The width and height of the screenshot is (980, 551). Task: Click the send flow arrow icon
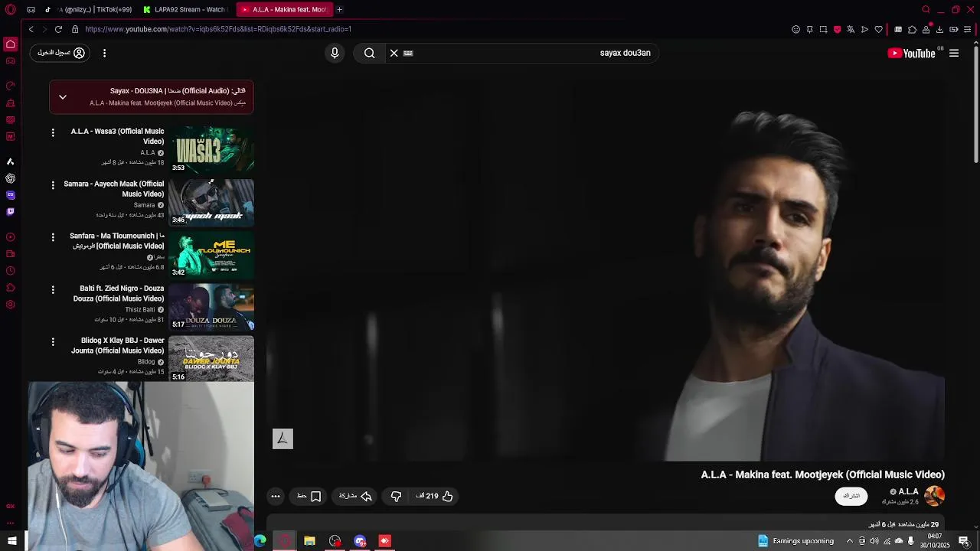click(864, 29)
